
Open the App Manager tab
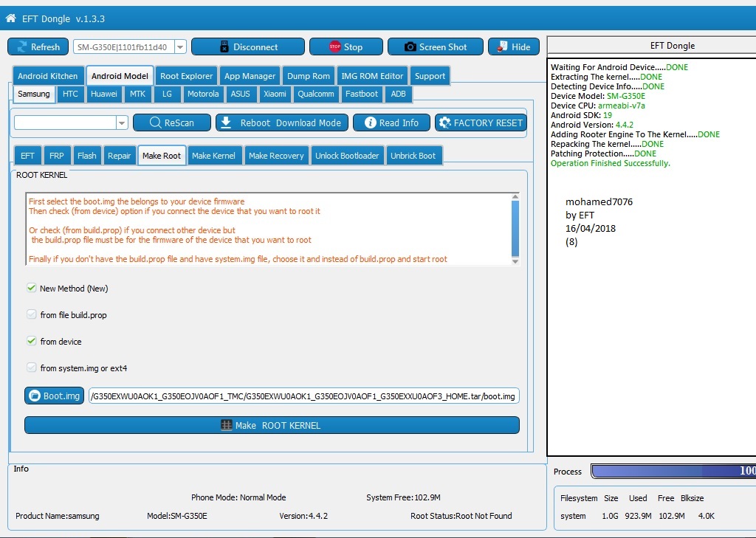pyautogui.click(x=250, y=76)
